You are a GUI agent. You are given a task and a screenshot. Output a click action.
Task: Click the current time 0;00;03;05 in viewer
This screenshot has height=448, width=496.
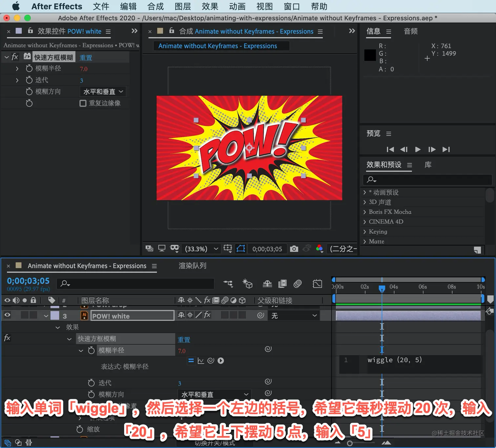(267, 249)
